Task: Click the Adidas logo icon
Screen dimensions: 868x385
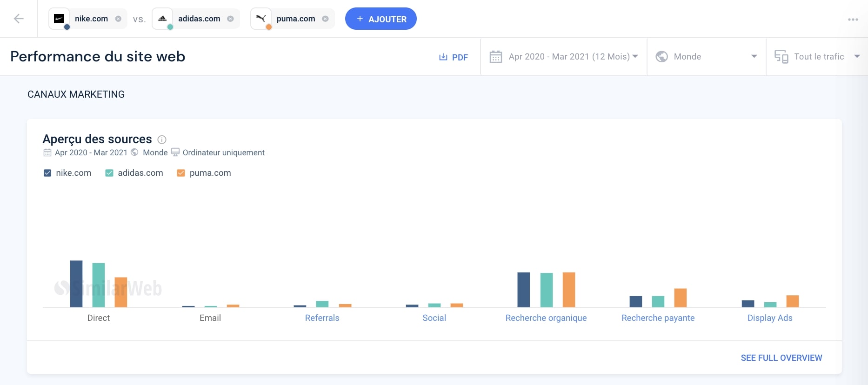Action: click(162, 19)
